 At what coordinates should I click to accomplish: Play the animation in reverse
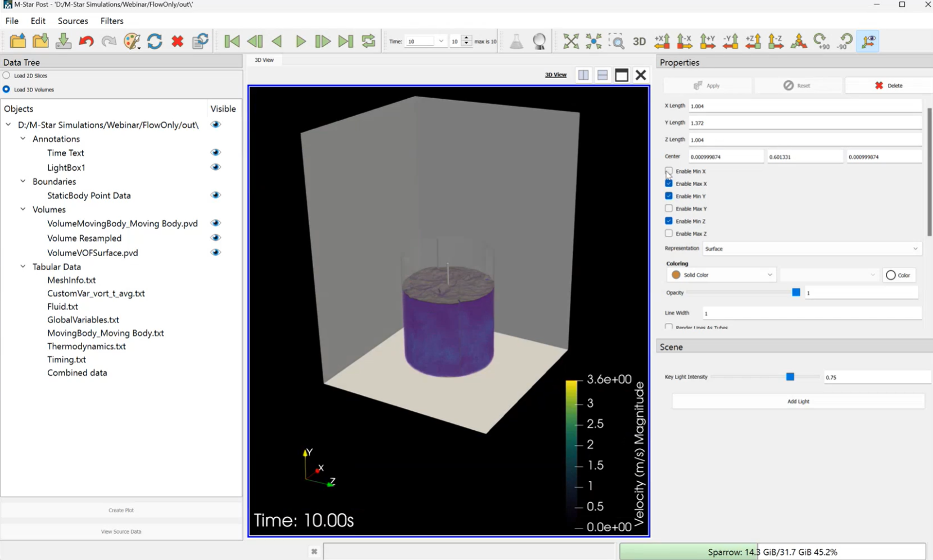point(277,41)
